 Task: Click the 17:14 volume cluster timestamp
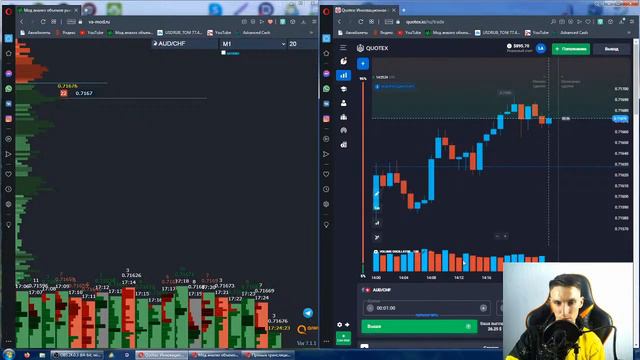129,282
